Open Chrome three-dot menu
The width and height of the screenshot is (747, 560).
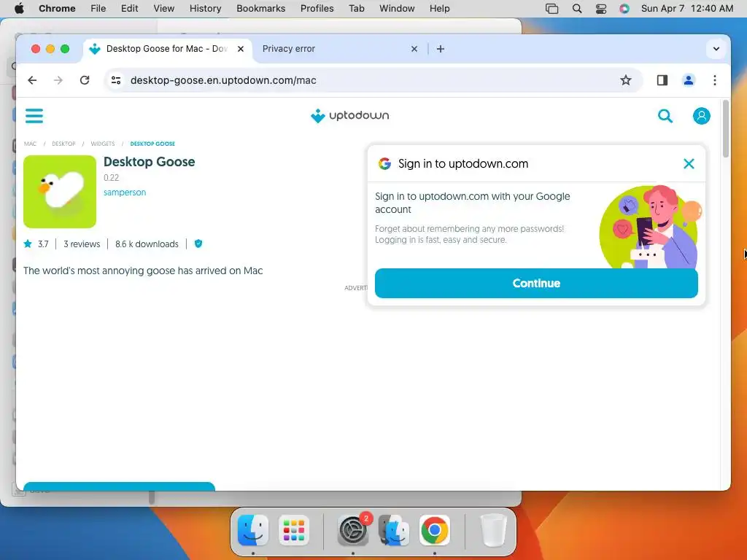[714, 80]
